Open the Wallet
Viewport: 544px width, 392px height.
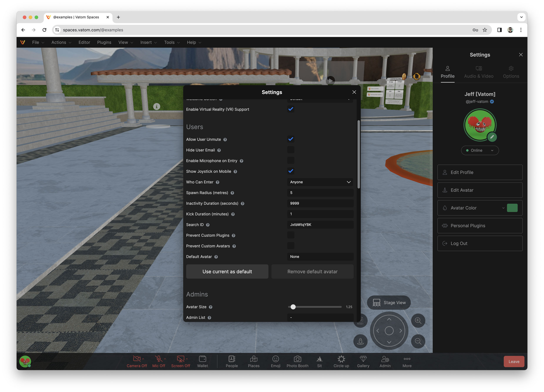tap(202, 361)
